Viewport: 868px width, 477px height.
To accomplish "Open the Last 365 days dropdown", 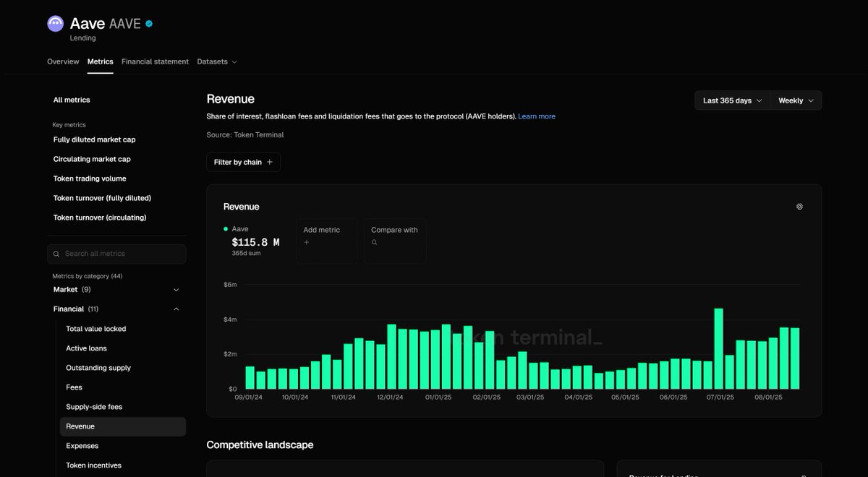I will tap(733, 100).
